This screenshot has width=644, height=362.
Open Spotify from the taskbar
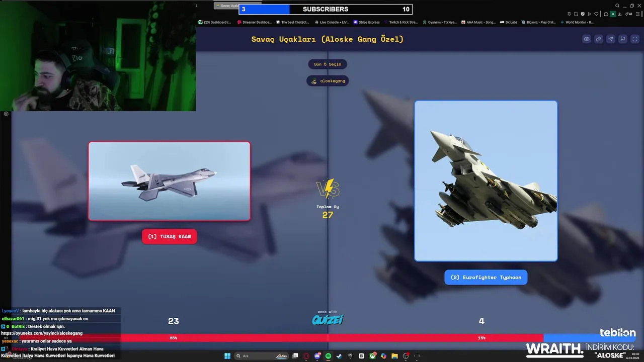point(328,356)
